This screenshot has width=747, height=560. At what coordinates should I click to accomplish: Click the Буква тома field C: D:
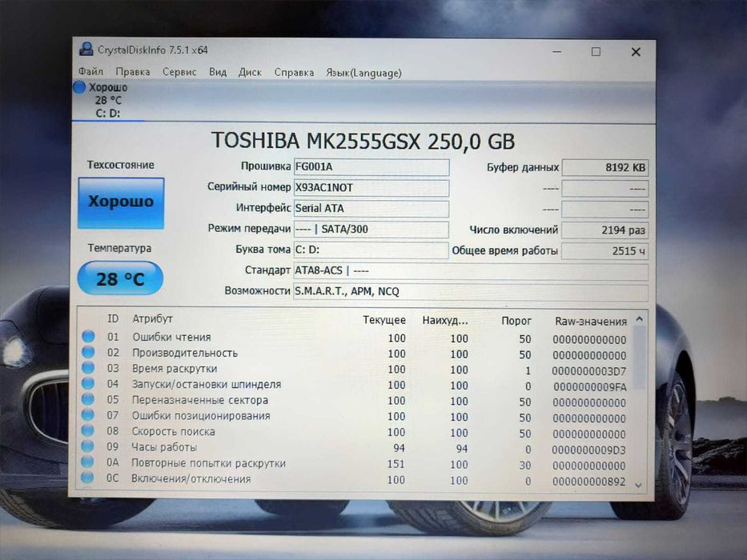[371, 250]
